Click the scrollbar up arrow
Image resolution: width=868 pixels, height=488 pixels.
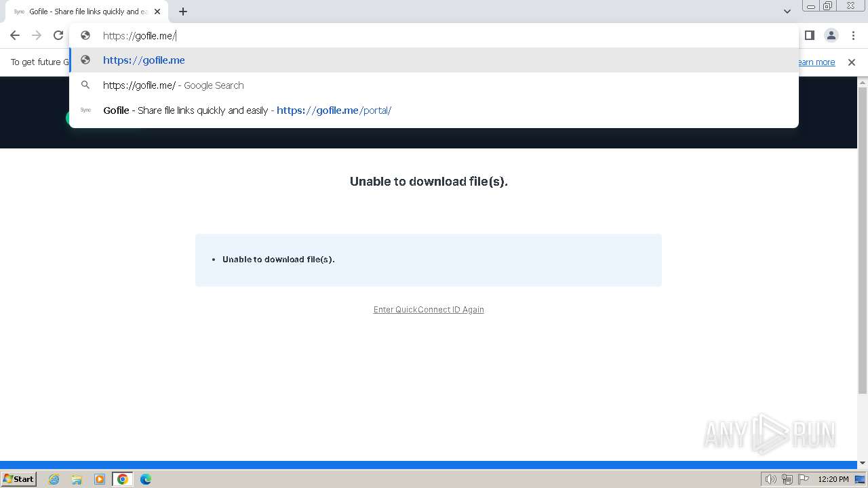click(x=863, y=82)
